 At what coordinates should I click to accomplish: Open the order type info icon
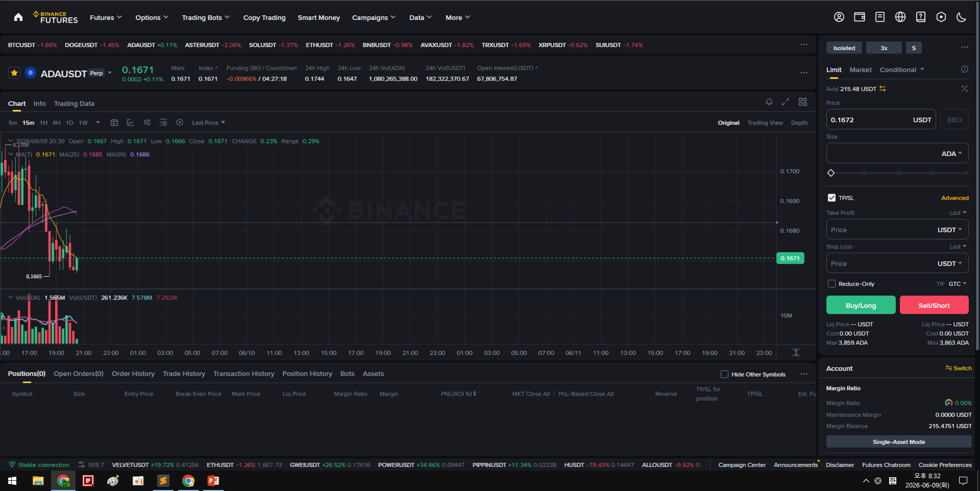click(x=964, y=69)
